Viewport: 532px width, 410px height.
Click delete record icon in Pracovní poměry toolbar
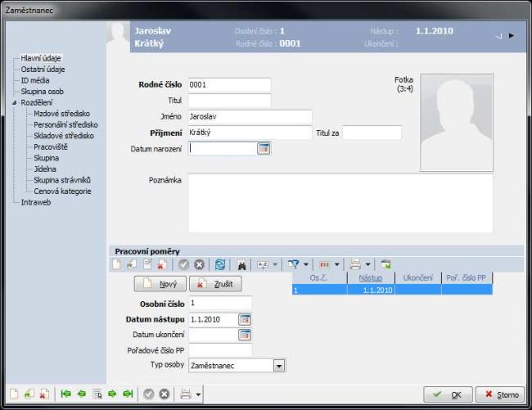point(162,264)
